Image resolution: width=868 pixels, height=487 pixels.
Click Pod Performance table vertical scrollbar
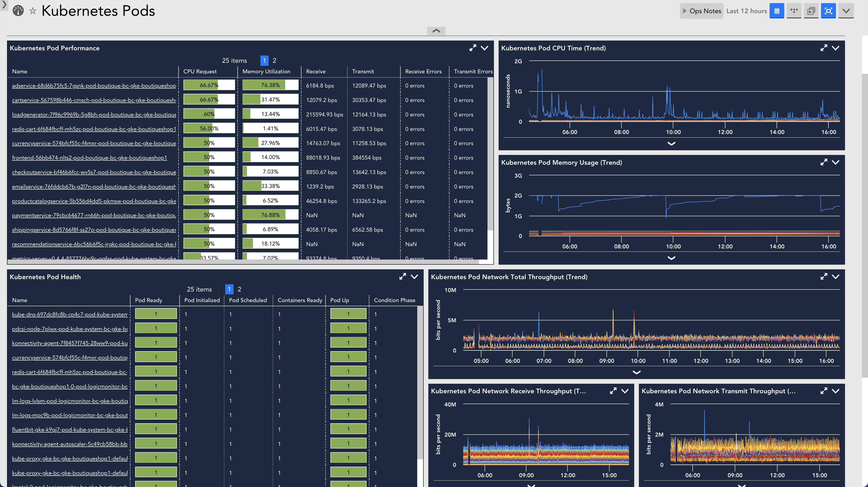[x=490, y=154]
